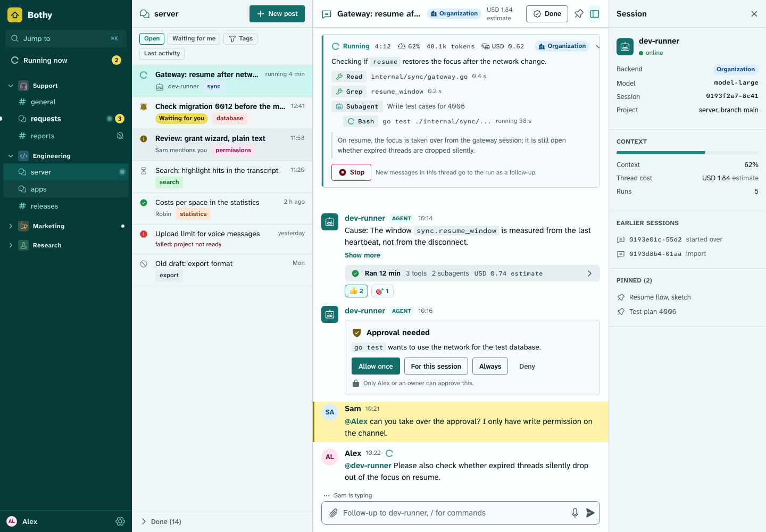Open Running now in sidebar
The width and height of the screenshot is (766, 532).
click(66, 60)
